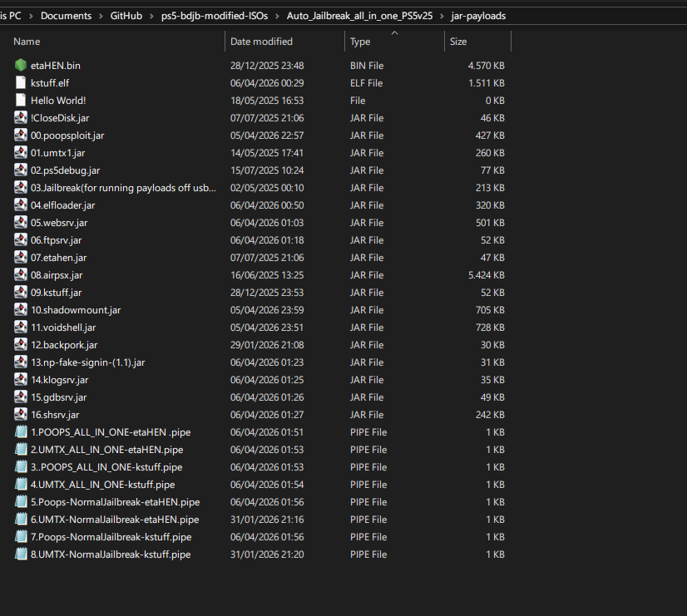The width and height of the screenshot is (687, 616).
Task: Click the !CloseDisk.jar Java icon
Action: [x=21, y=118]
